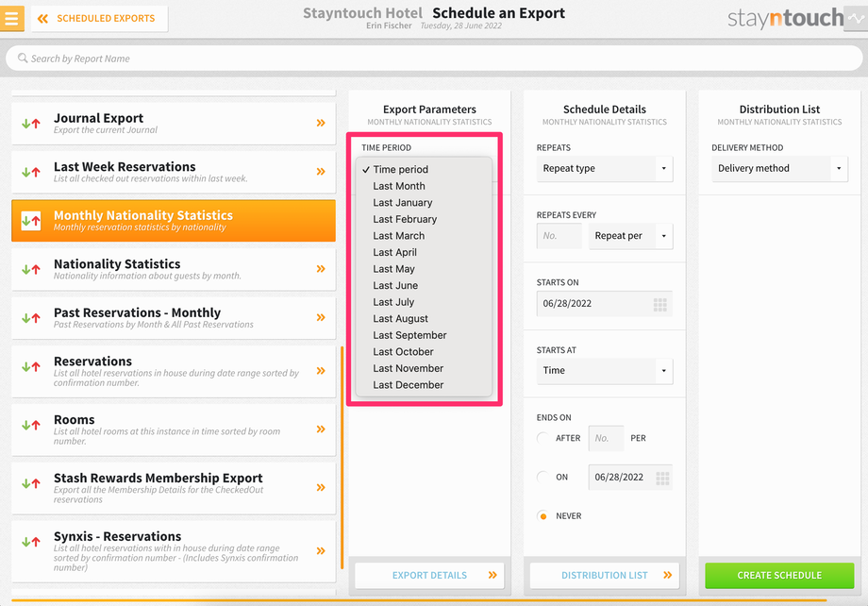Click the export icon on Monthly Nationality Statistics
This screenshot has height=606, width=868.
(31, 221)
